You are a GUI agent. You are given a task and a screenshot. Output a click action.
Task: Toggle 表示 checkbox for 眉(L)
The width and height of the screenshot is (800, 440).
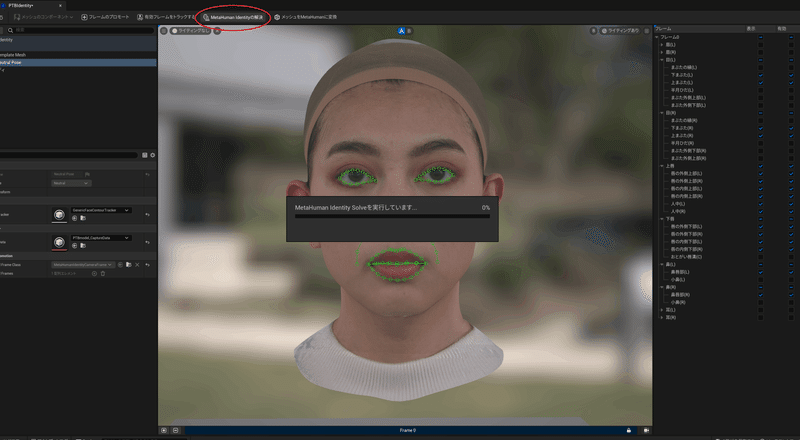761,45
